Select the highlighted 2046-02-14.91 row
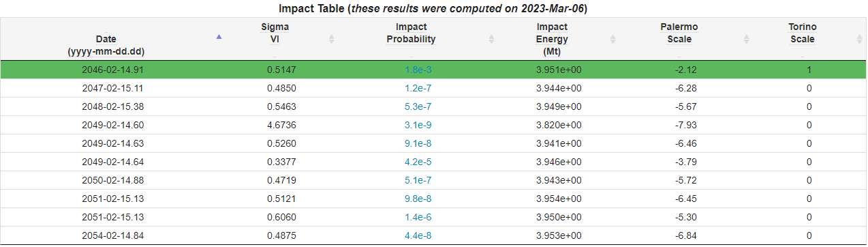Image resolution: width=868 pixels, height=247 pixels. pyautogui.click(x=433, y=70)
